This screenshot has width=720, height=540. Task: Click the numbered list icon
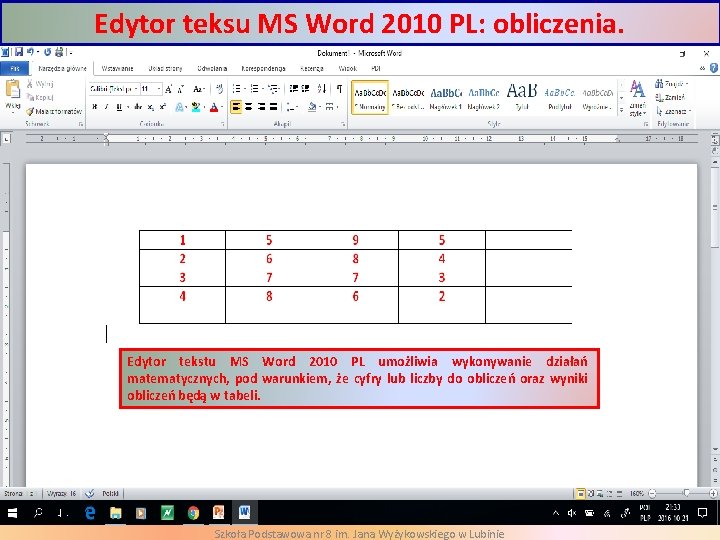coord(254,89)
